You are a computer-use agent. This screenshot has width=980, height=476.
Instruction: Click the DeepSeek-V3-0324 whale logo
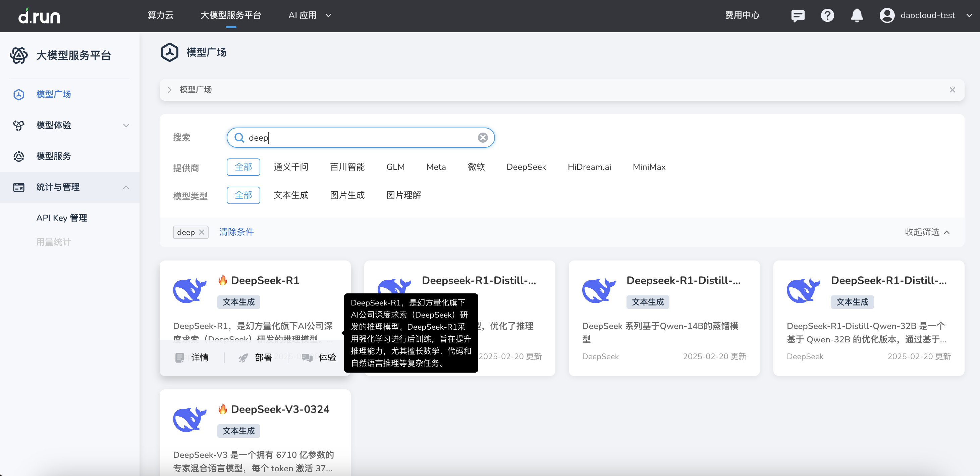pyautogui.click(x=190, y=419)
